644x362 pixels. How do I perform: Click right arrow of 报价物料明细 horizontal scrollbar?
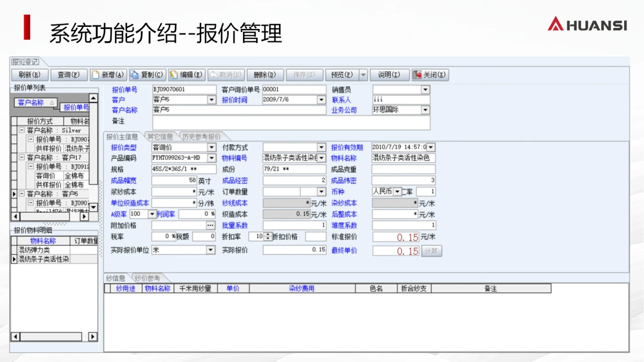point(93,337)
